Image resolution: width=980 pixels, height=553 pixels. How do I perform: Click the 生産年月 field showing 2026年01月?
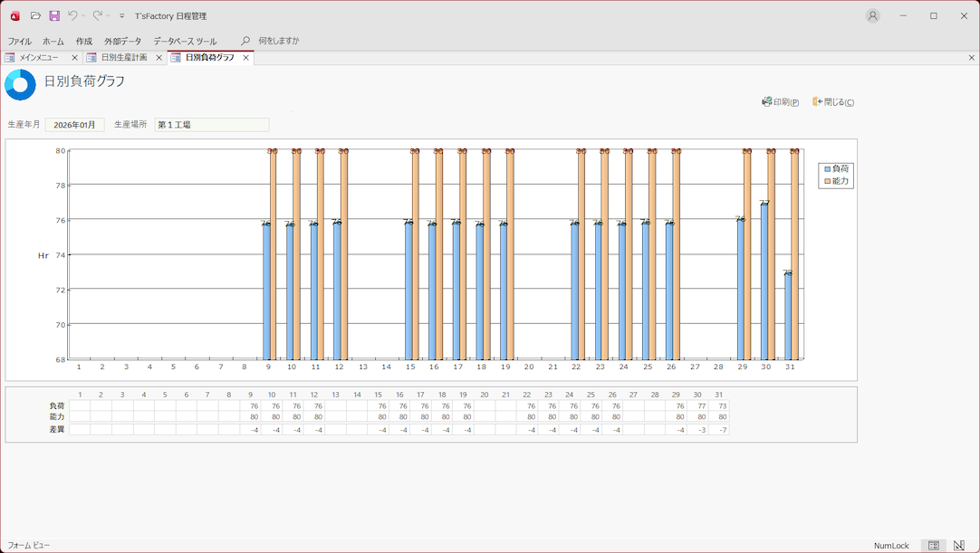(75, 125)
